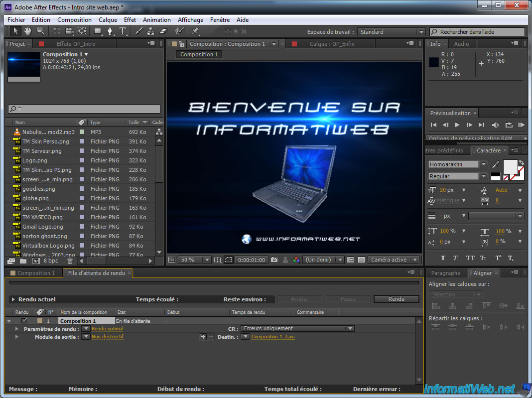Screen dimensions: 532x398
Task: Select the Clone Stamp tool
Action: point(150,31)
